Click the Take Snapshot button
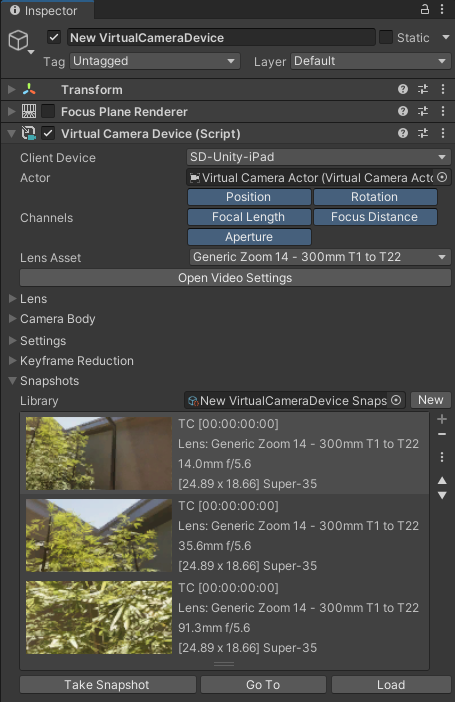 point(108,685)
